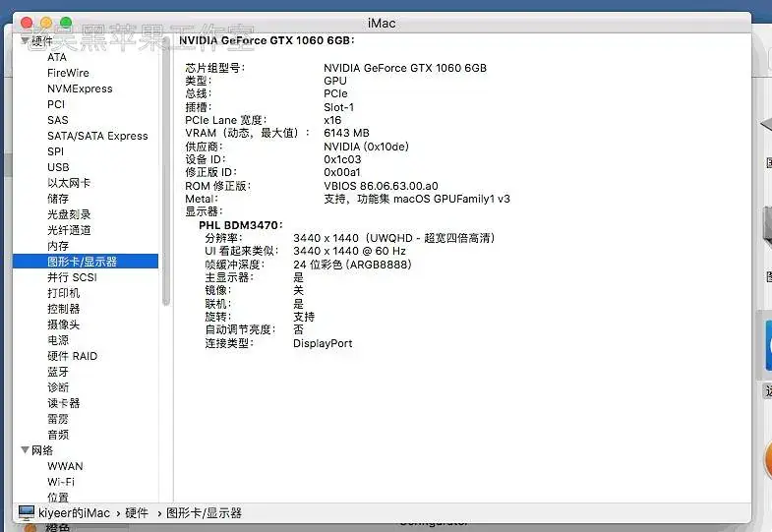Open the 控制器 entry
The height and width of the screenshot is (532, 772).
click(x=63, y=309)
